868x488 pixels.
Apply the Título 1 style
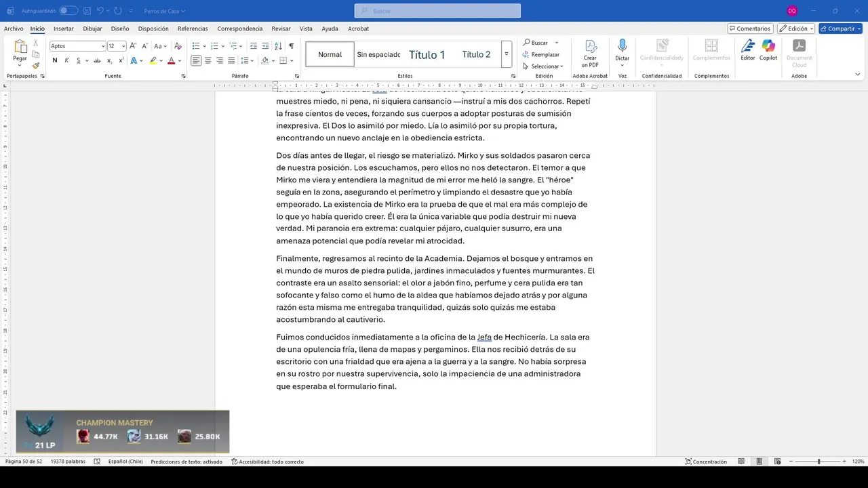427,54
